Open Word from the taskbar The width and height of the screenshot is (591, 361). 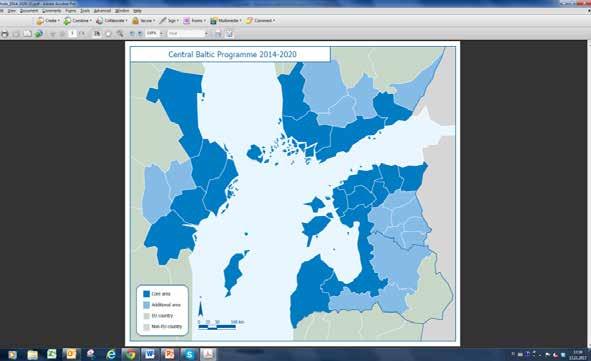tap(150, 354)
